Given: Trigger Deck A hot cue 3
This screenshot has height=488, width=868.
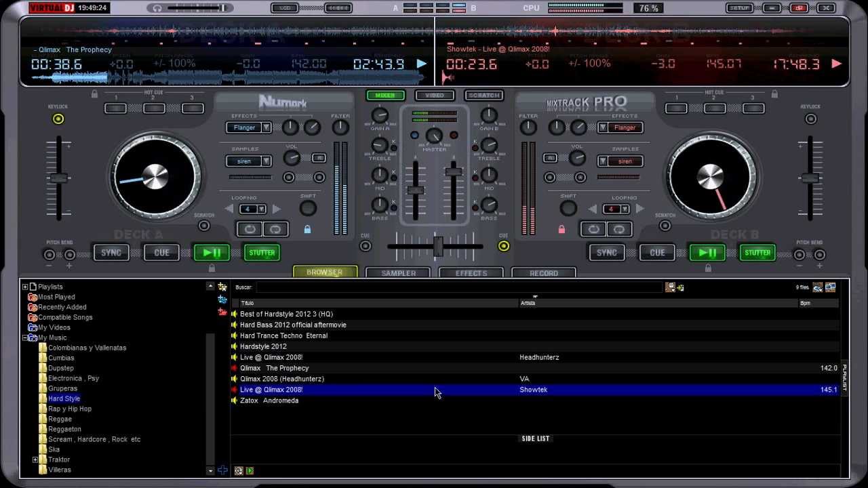Looking at the screenshot, I should [193, 108].
